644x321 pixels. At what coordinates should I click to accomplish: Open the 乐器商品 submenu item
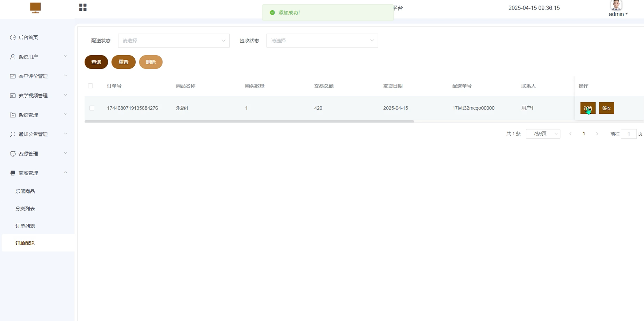[x=25, y=191]
